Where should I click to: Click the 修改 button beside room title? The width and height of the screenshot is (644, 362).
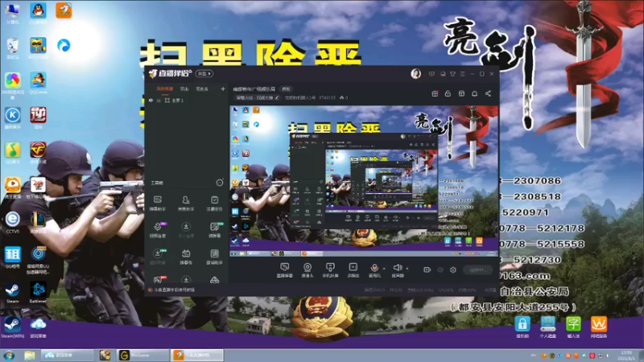tap(286, 88)
